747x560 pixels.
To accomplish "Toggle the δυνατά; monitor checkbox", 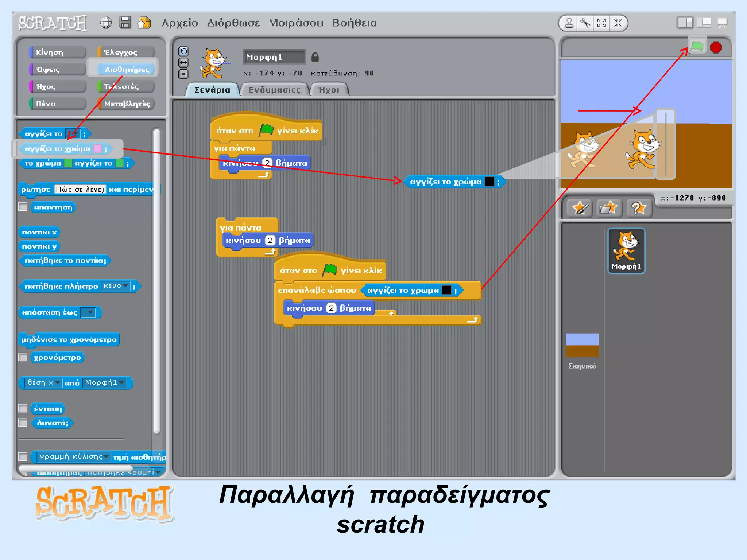I will 23,423.
